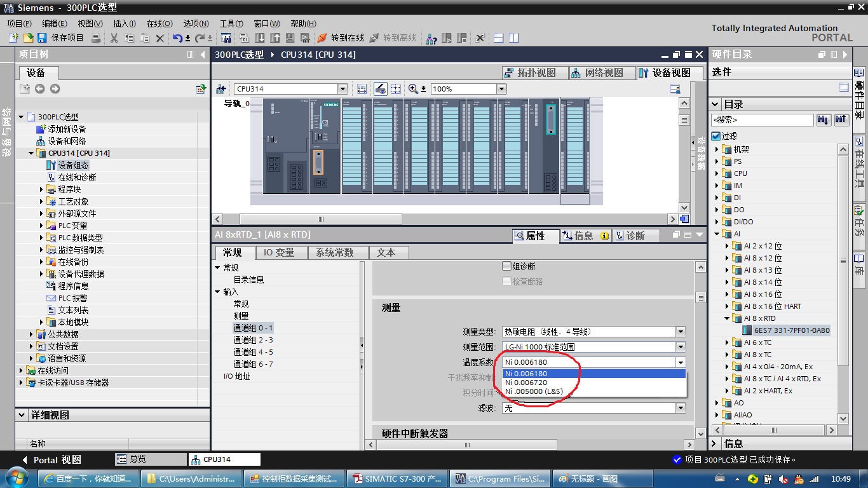Click the catalog search downward icon
This screenshot has width=868, height=488.
tap(824, 119)
